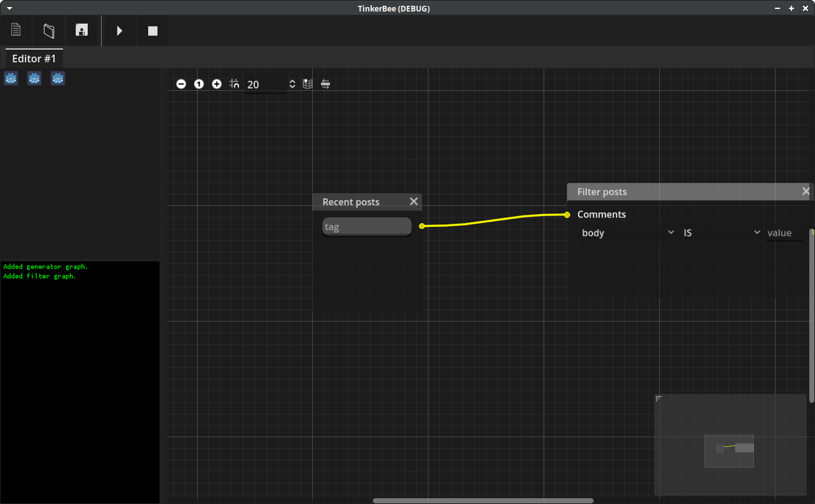Screen dimensions: 815x504
Task: Zoom out the graph with minus icon
Action: coord(181,84)
